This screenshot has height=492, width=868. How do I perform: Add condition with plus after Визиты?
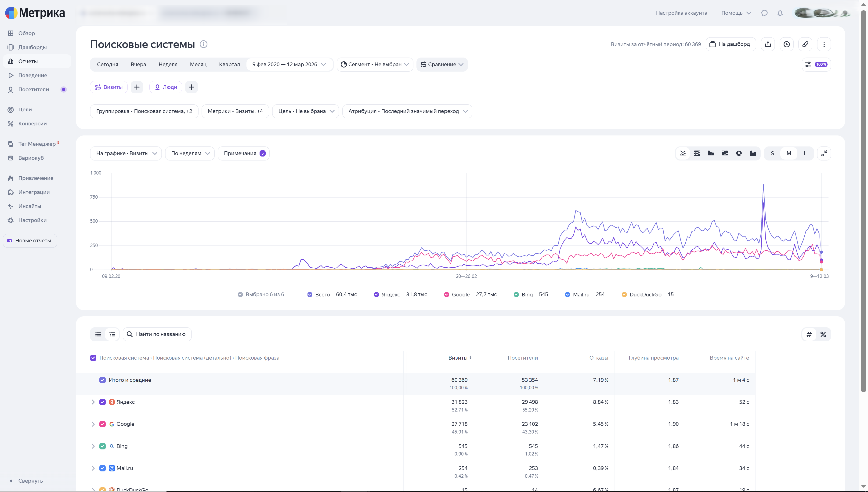[x=137, y=87]
